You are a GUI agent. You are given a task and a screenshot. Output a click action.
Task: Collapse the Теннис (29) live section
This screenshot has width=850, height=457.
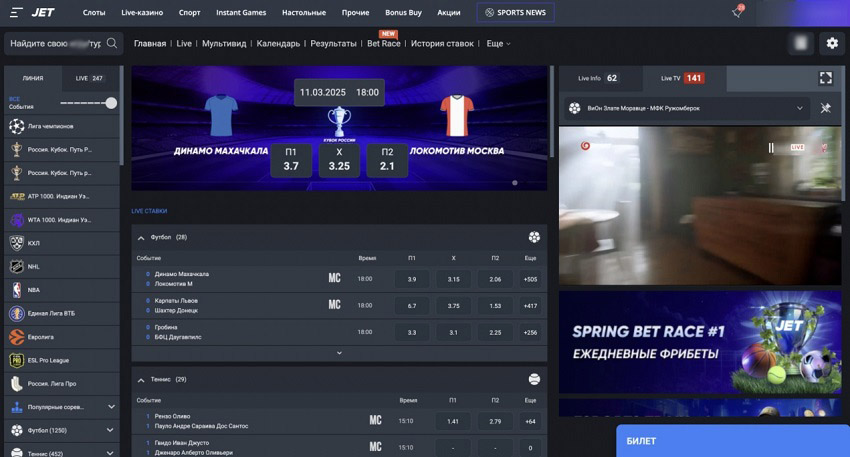pyautogui.click(x=141, y=380)
